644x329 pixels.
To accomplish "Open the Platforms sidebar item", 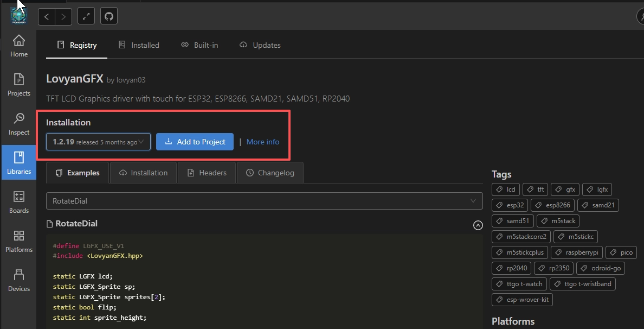I will click(x=19, y=242).
